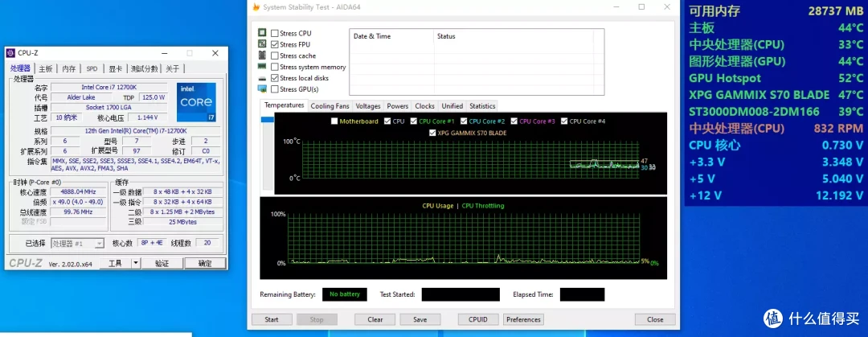Open the Statistics tab
Image resolution: width=868 pixels, height=337 pixels.
coord(482,106)
